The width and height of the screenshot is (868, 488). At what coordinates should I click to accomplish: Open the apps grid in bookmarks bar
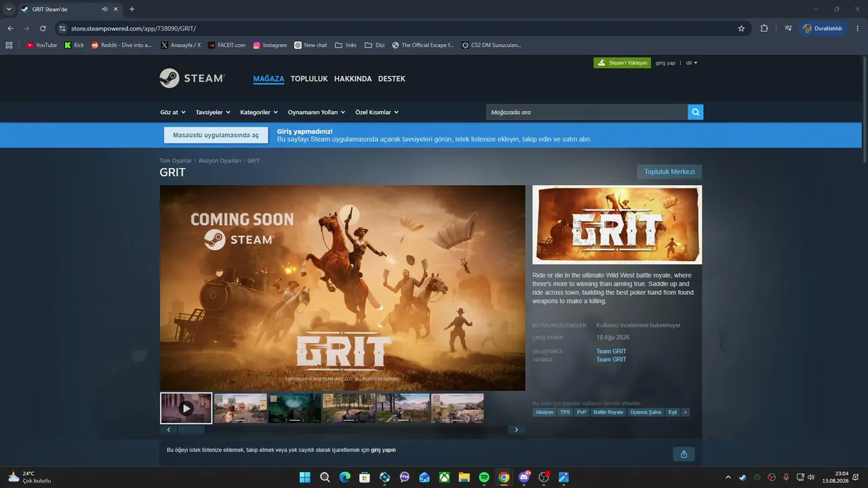(9, 45)
